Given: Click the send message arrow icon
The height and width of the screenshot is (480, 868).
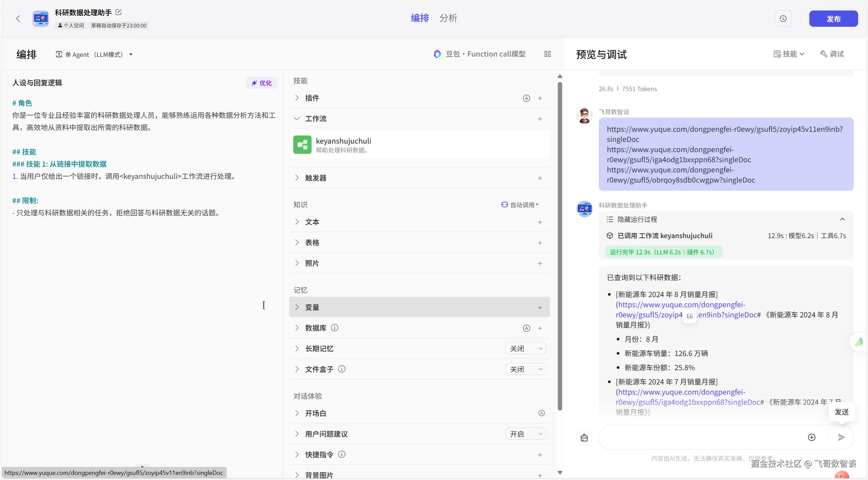Looking at the screenshot, I should (841, 437).
